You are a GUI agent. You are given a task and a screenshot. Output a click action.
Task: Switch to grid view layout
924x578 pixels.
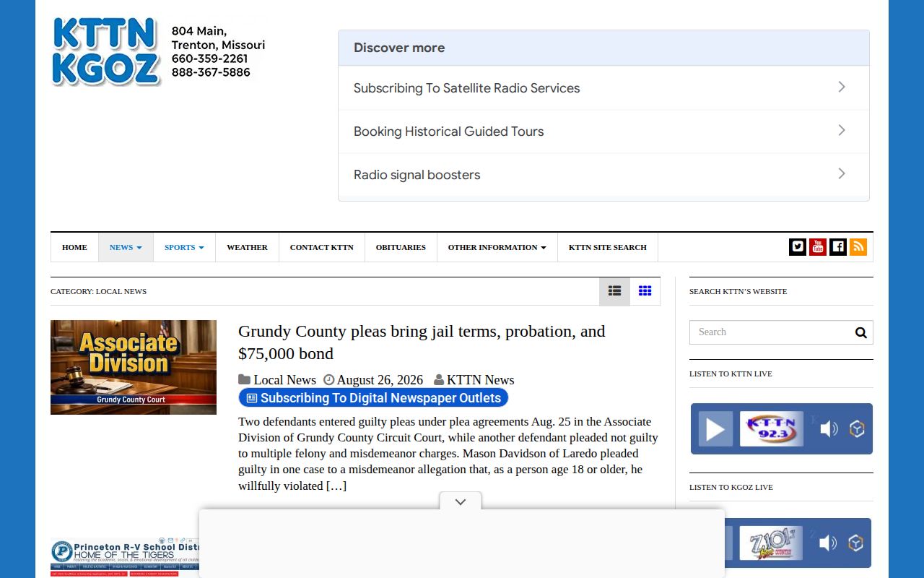tap(645, 291)
